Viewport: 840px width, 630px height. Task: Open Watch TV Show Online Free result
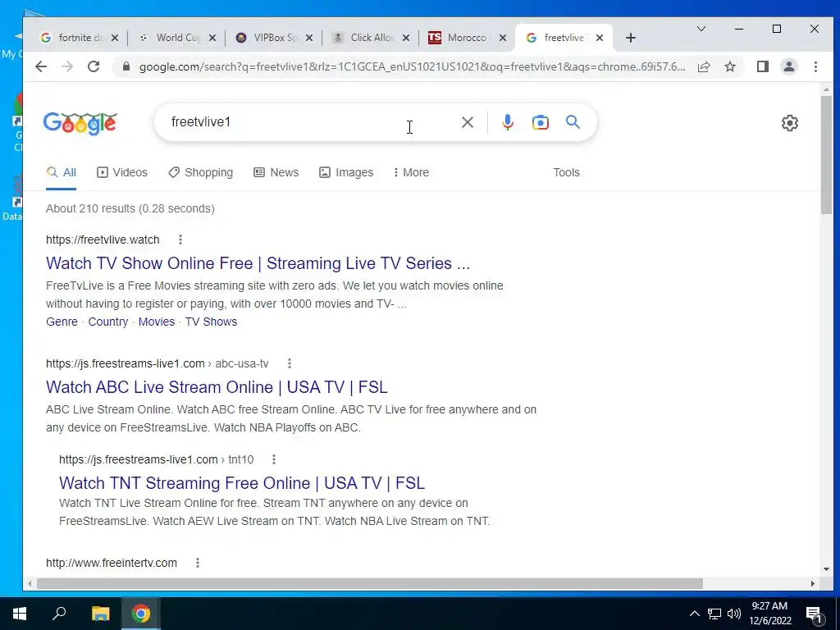(258, 263)
